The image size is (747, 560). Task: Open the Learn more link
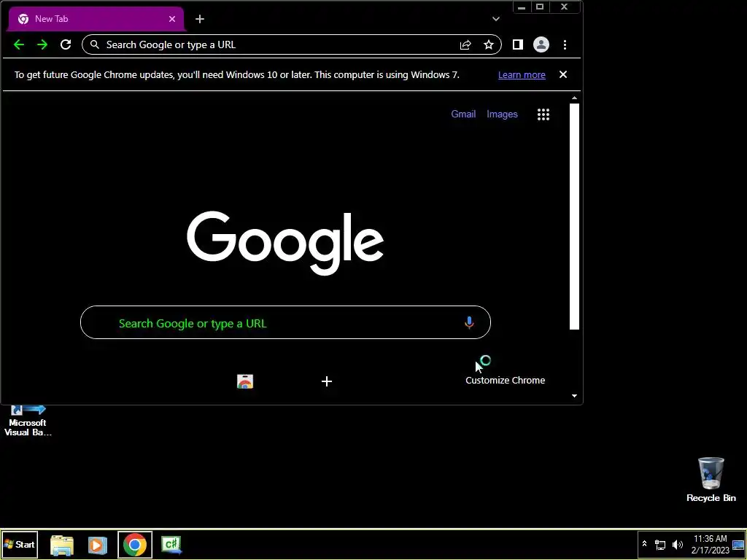[522, 75]
